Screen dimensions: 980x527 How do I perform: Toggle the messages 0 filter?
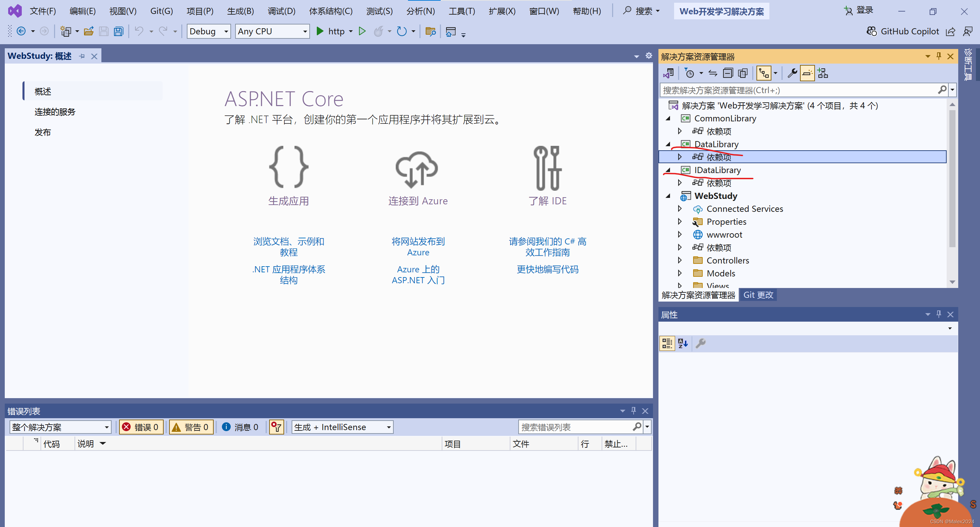pyautogui.click(x=240, y=427)
